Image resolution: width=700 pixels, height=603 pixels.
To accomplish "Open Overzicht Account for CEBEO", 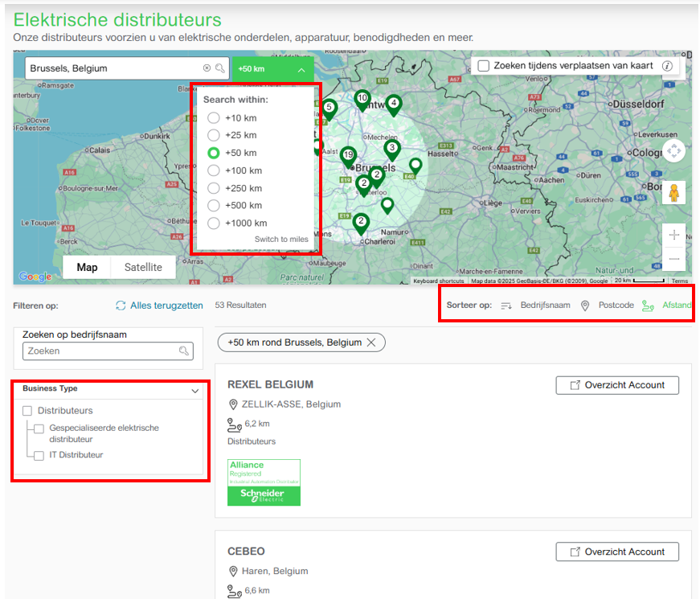I will [x=617, y=552].
